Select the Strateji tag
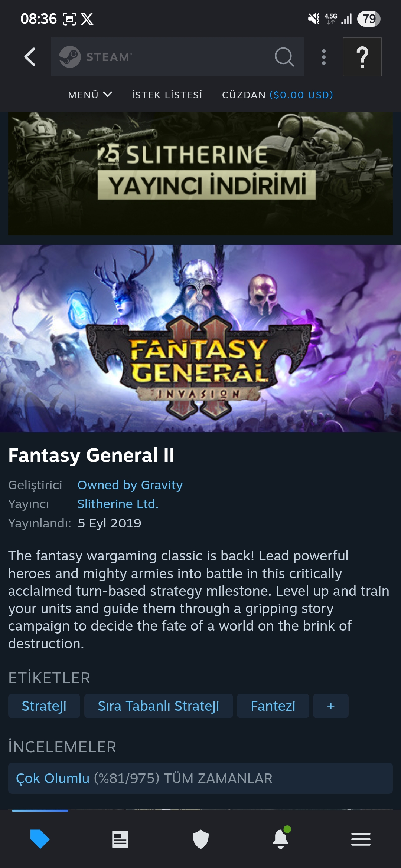401x868 pixels. tap(44, 706)
